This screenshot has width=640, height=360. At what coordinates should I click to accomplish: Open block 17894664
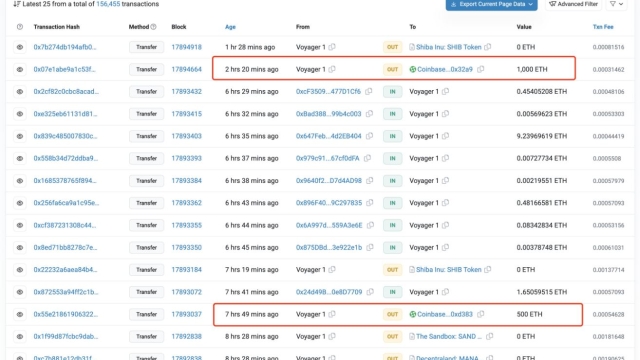pos(187,69)
